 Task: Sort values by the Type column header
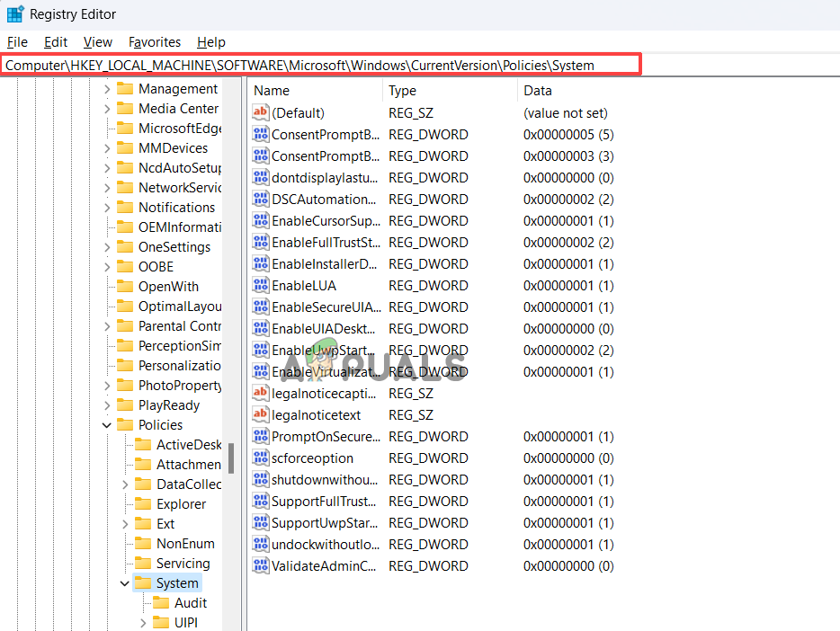click(x=402, y=90)
